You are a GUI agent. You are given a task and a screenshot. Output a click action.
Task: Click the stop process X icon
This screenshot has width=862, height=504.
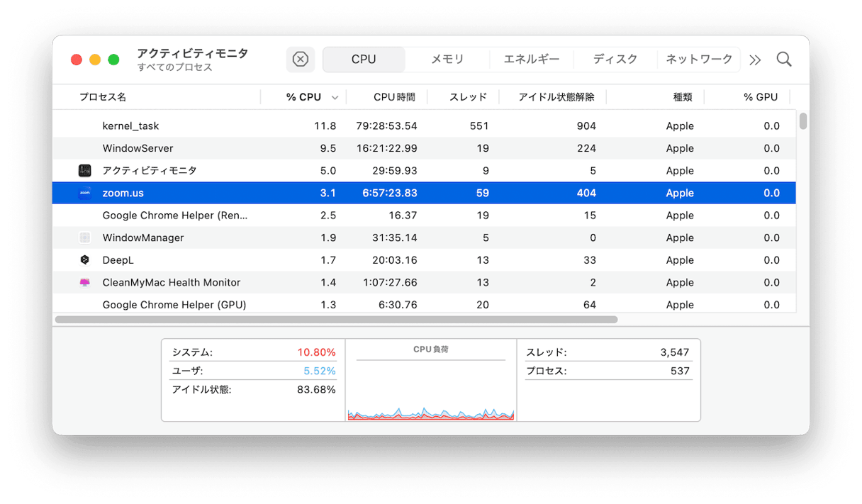click(x=301, y=60)
